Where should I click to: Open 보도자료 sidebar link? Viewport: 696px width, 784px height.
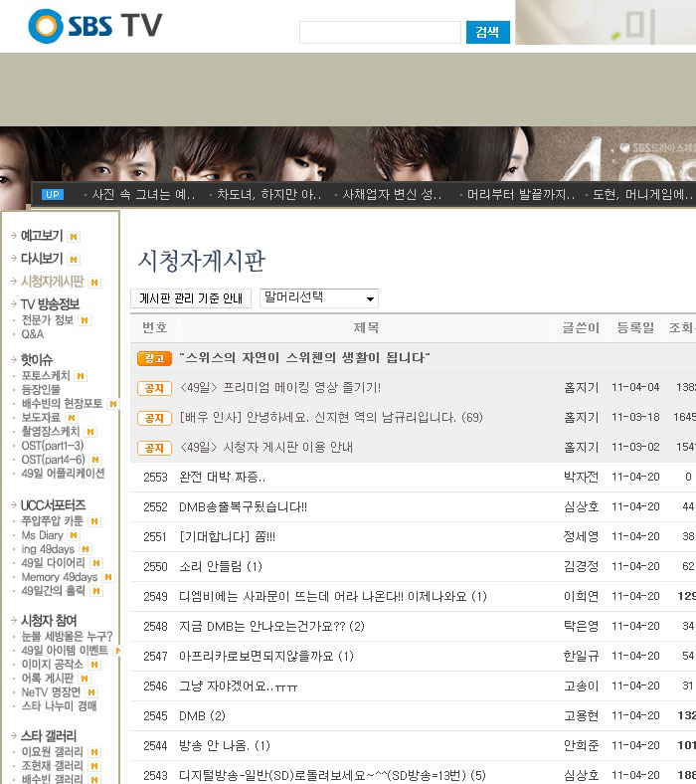coord(41,418)
